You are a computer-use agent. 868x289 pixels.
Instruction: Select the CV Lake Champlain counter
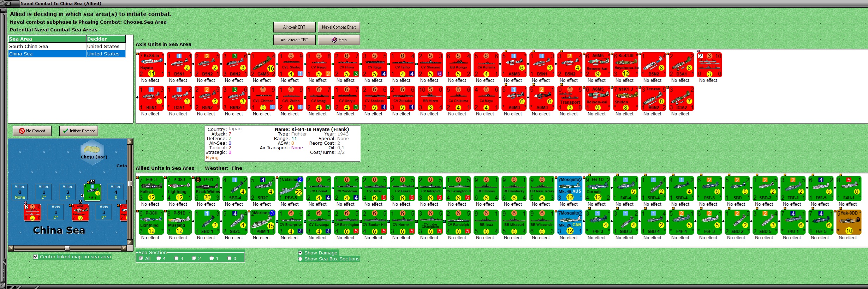click(x=430, y=222)
